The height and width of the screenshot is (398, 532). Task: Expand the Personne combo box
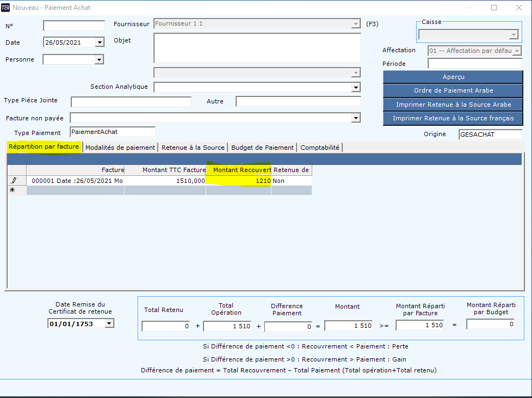tap(99, 60)
